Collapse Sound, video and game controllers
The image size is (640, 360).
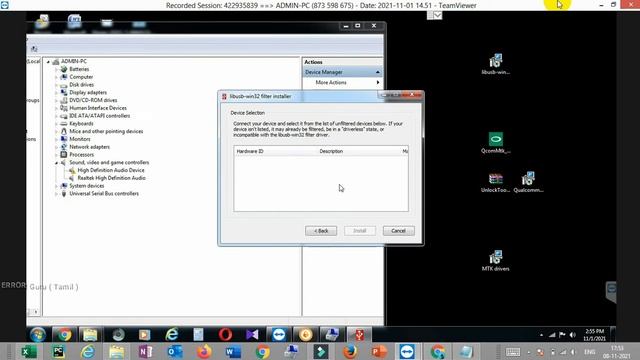point(56,163)
